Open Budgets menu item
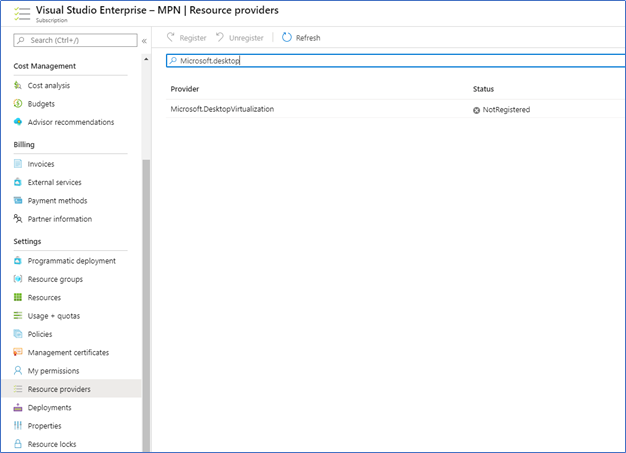Viewport: 626px width, 453px height. 41,104
